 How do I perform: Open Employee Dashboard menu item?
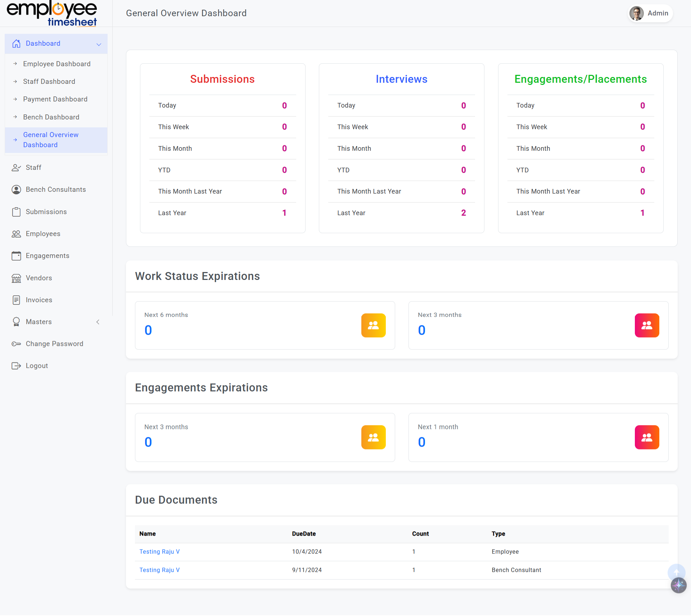click(57, 64)
